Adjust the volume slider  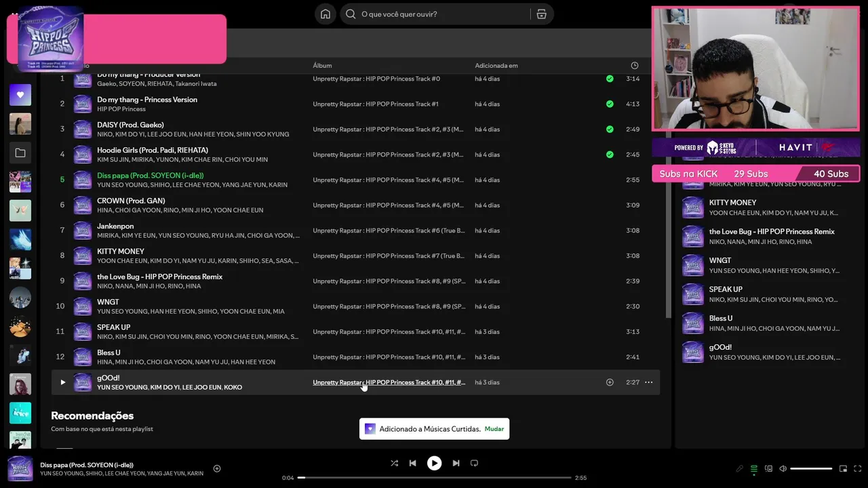click(x=811, y=468)
